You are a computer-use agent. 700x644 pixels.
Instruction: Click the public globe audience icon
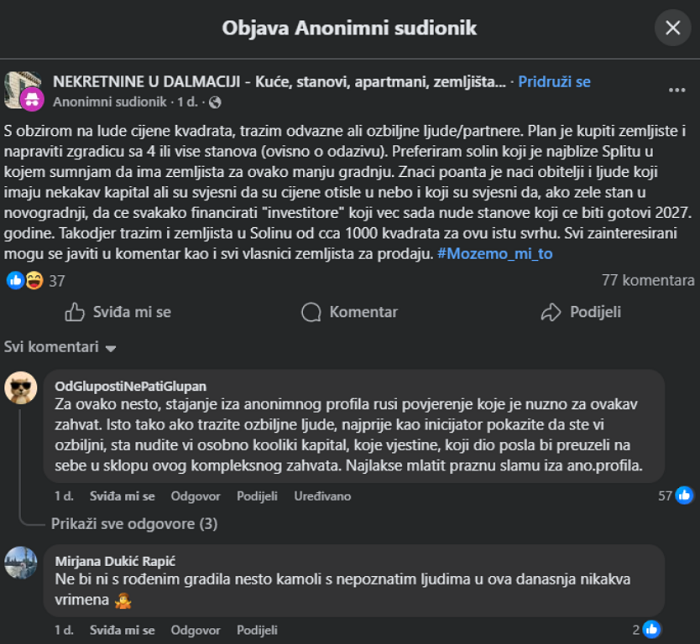(x=216, y=102)
